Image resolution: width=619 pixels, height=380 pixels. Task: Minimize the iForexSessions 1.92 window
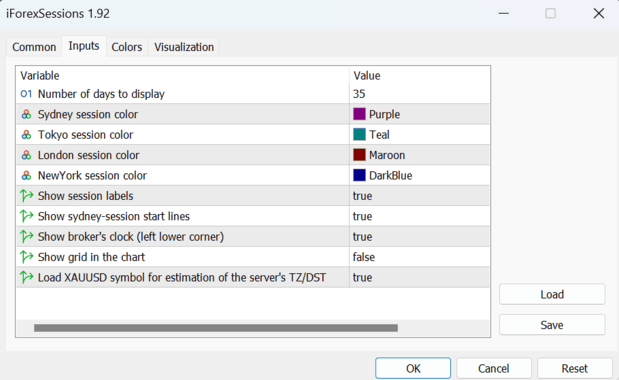coord(503,13)
